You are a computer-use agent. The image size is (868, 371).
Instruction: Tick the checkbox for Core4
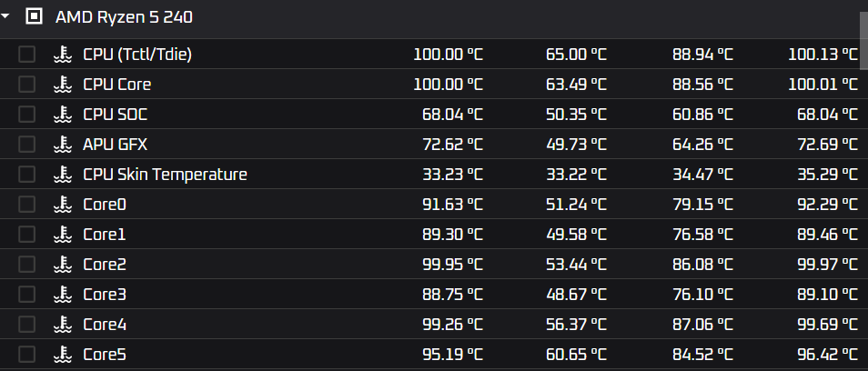click(x=26, y=324)
